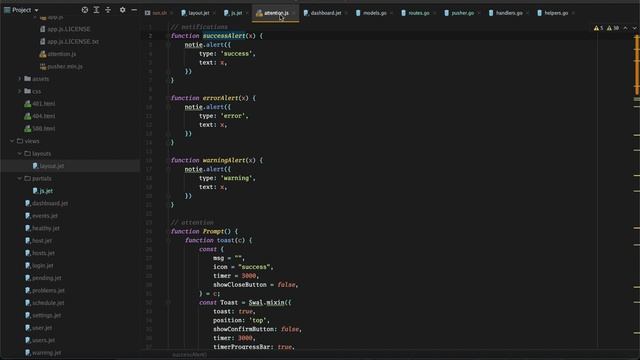
Task: Click the Prompt function name in code
Action: [213, 231]
